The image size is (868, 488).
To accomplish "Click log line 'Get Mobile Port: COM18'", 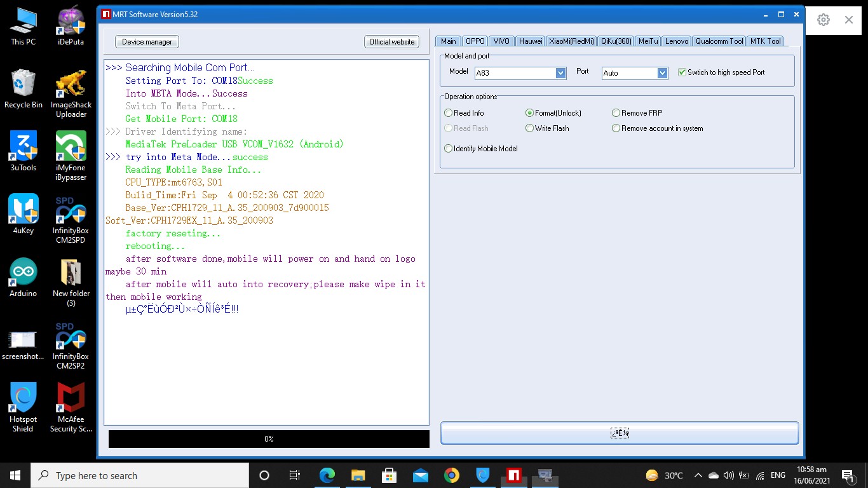I will point(182,119).
